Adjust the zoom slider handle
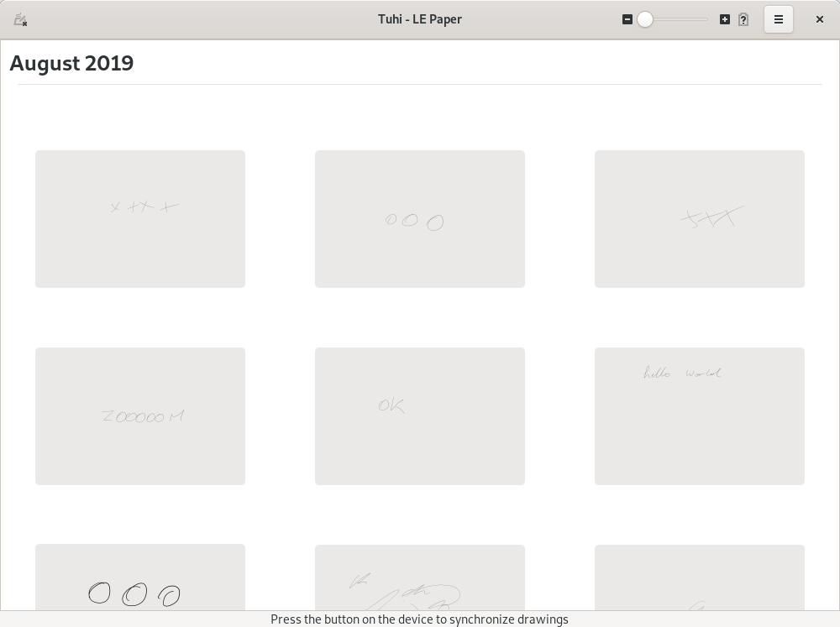 (645, 20)
